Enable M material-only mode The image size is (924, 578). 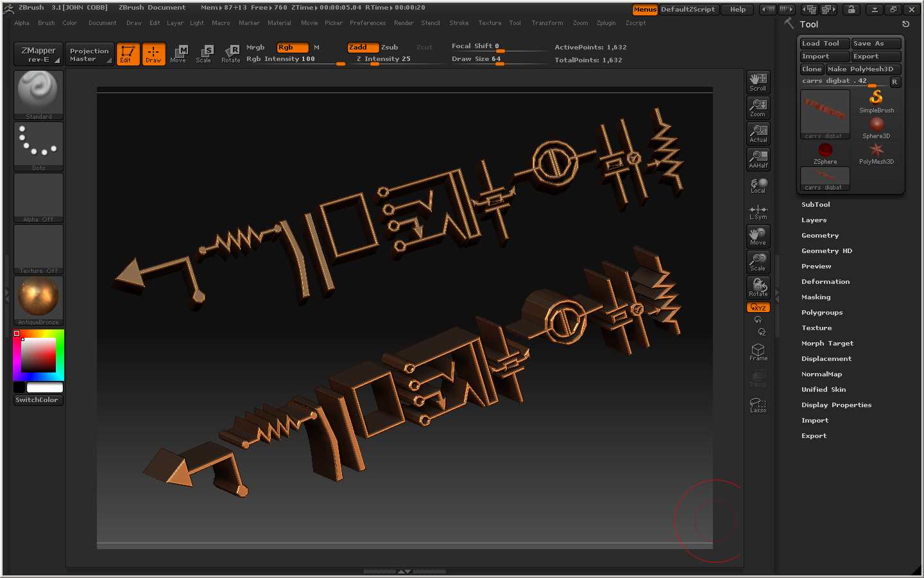point(317,48)
